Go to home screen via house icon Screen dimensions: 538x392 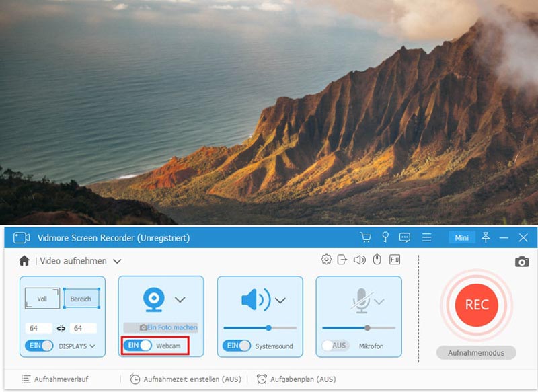(24, 260)
